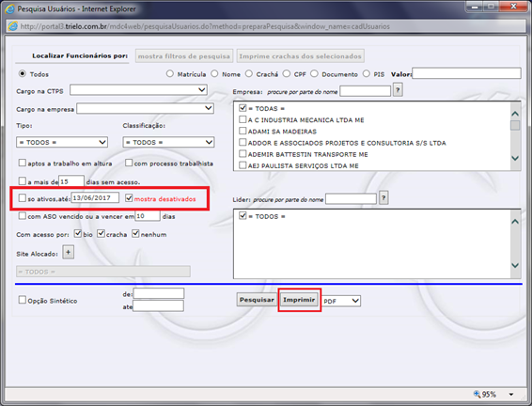Click the disabled Site Alocado TODOS field
This screenshot has height=406, width=532.
coord(103,272)
